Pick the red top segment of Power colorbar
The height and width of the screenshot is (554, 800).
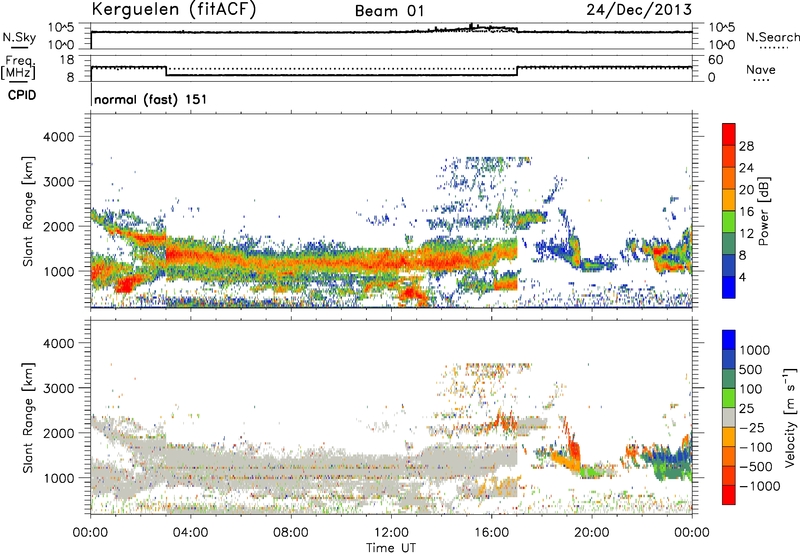pyautogui.click(x=729, y=135)
